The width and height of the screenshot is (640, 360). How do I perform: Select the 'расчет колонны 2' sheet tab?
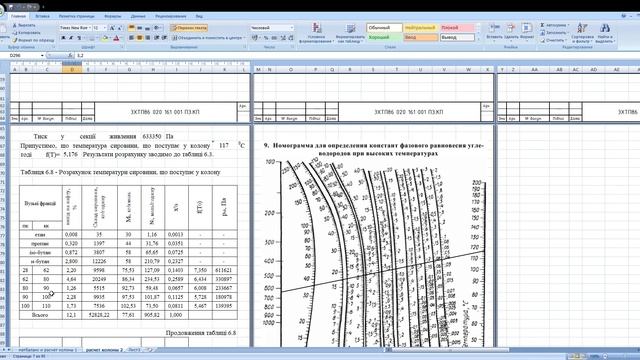point(104,350)
